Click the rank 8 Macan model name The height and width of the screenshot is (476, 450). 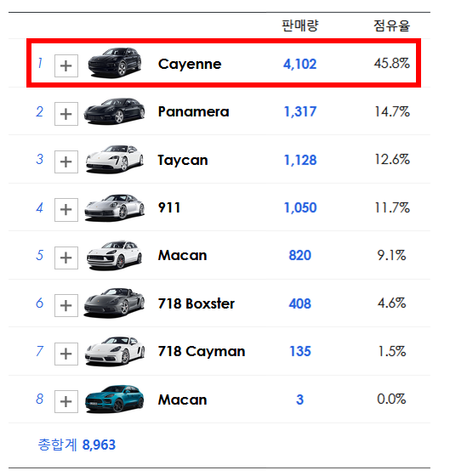(x=183, y=399)
